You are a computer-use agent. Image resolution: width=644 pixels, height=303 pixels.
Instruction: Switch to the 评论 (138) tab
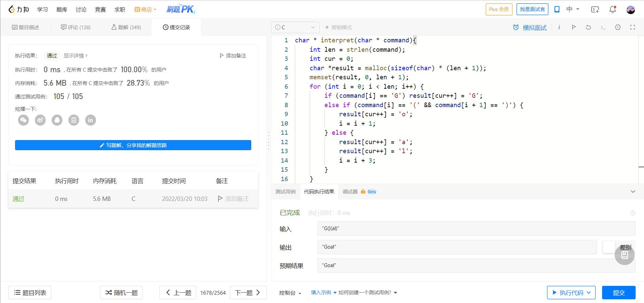coord(75,27)
